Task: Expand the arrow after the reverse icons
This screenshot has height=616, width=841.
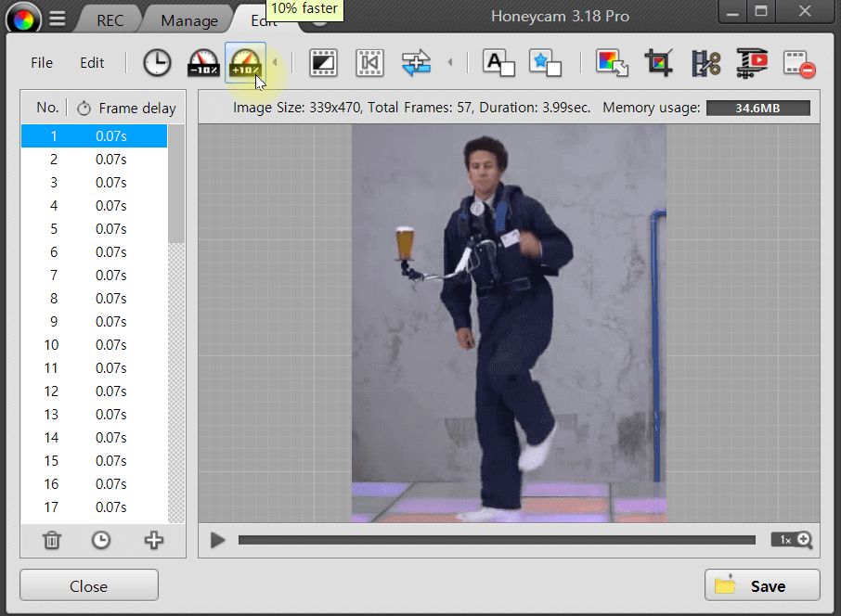Action: 450,63
